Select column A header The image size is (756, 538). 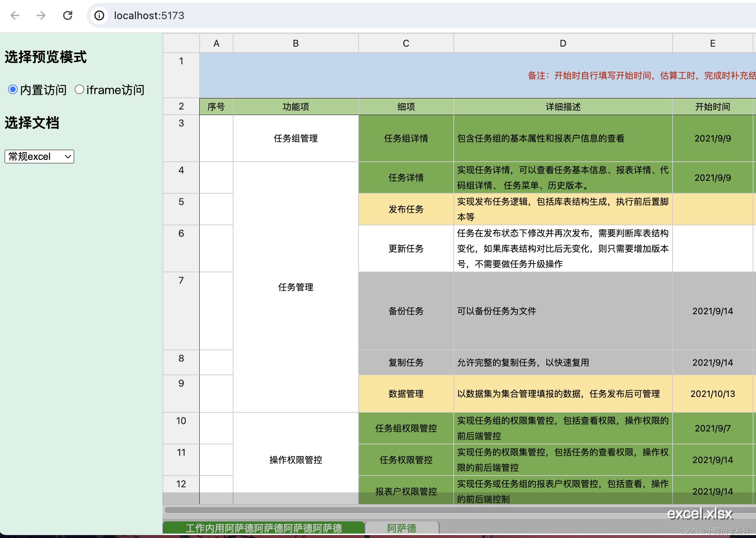[217, 43]
